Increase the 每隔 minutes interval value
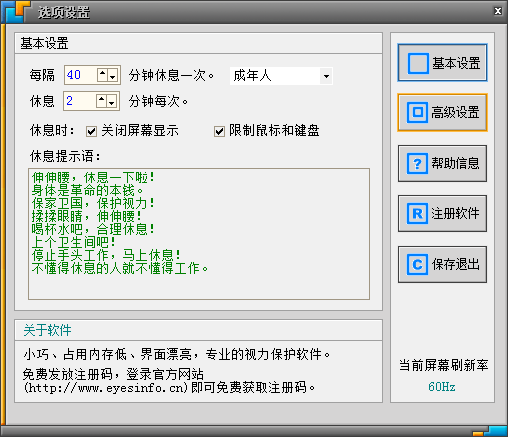 102,75
